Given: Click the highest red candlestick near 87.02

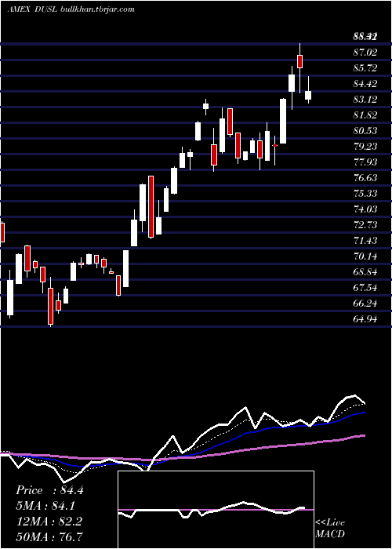Looking at the screenshot, I should coord(299,61).
